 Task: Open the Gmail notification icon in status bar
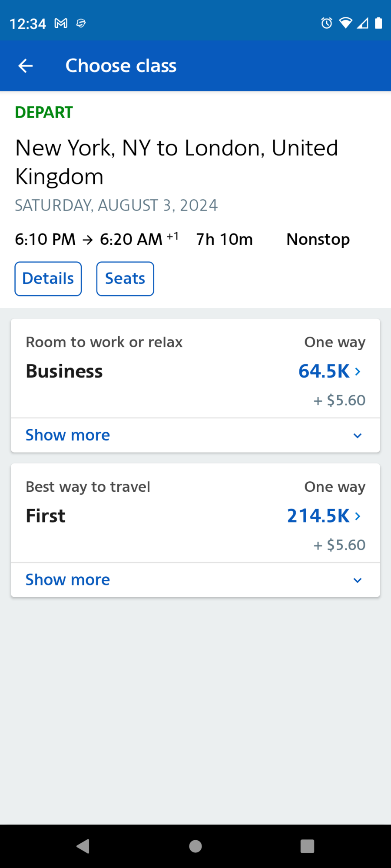pos(61,23)
